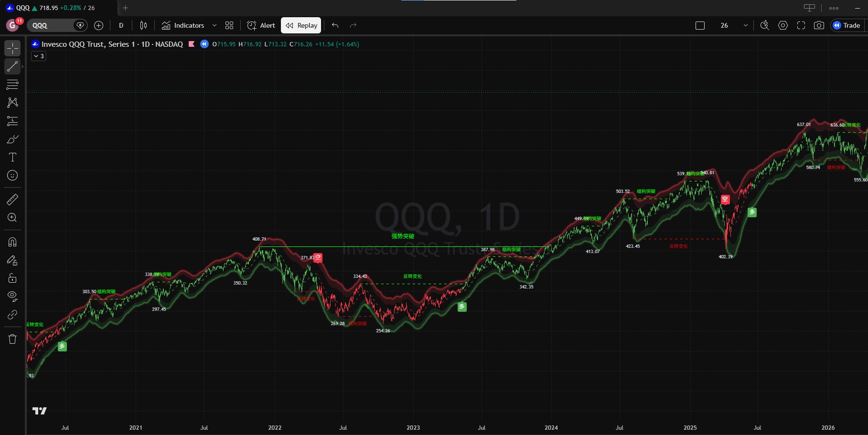Toggle lock all drawings
This screenshot has width=868, height=435.
(12, 278)
